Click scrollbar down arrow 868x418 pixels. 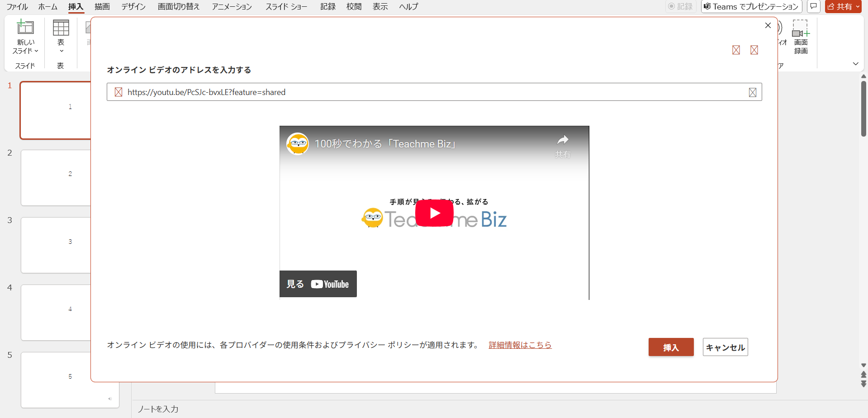click(863, 365)
